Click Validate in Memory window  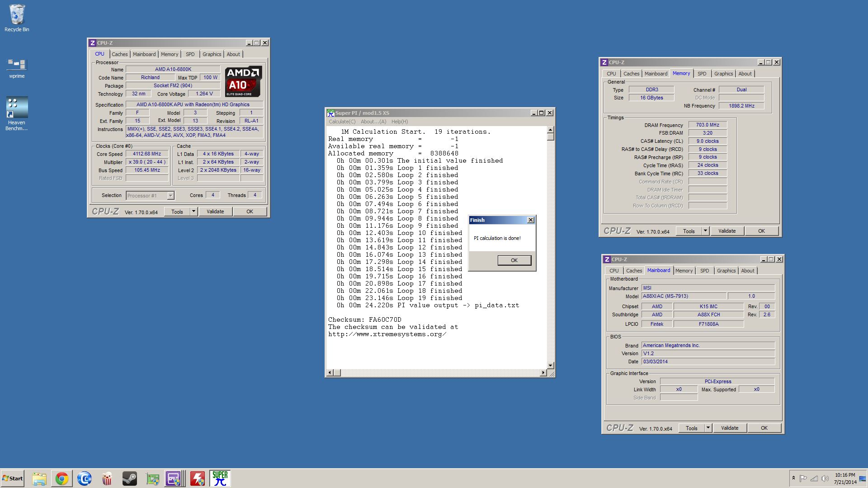(x=727, y=231)
